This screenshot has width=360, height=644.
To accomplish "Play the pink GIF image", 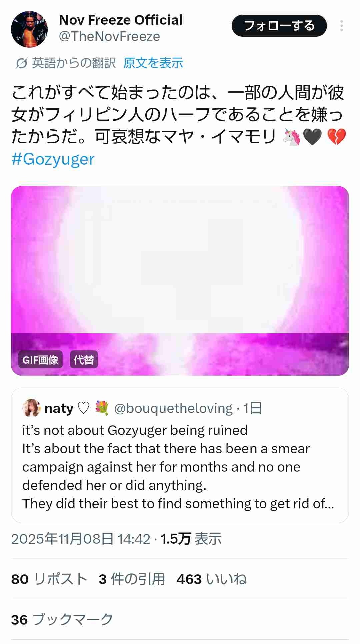I will coord(180,267).
